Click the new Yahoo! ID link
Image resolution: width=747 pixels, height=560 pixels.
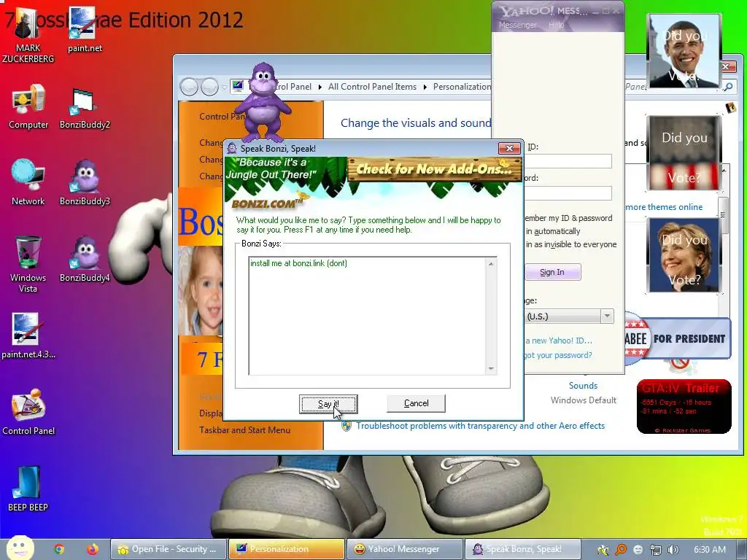[x=558, y=341]
